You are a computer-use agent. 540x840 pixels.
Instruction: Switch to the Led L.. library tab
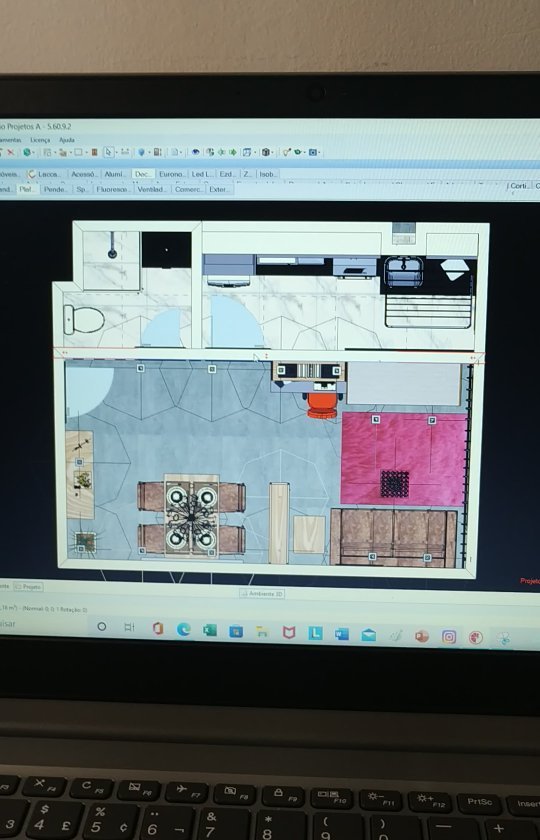coord(202,174)
